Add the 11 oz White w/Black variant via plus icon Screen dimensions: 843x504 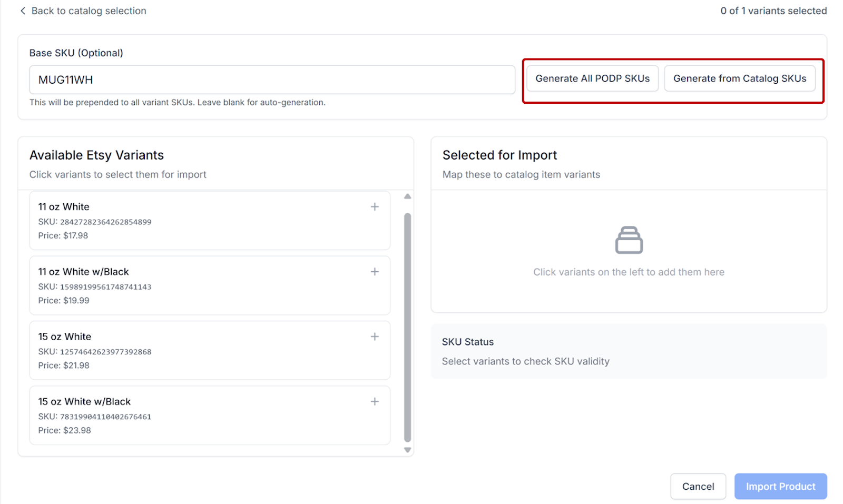tap(375, 272)
